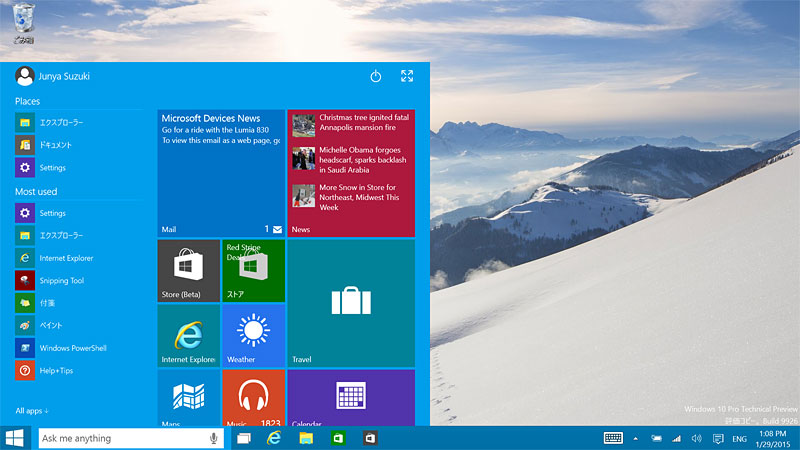Open the Store (Beta) tile

(x=188, y=270)
